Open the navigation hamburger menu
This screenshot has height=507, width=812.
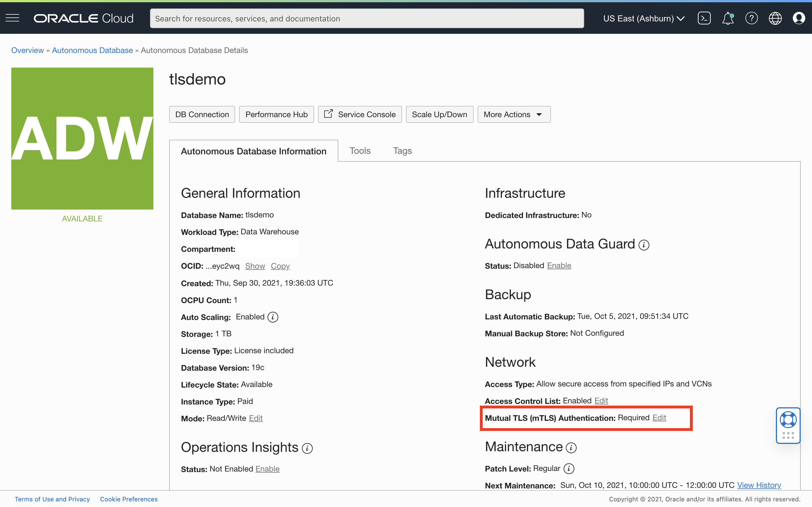point(12,18)
